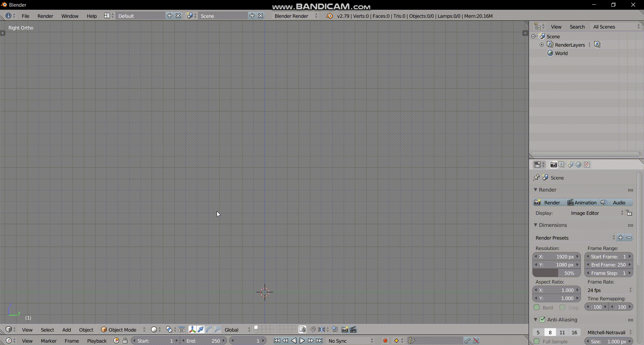644x345 pixels.
Task: Open the Image Editor display dropdown
Action: [596, 213]
